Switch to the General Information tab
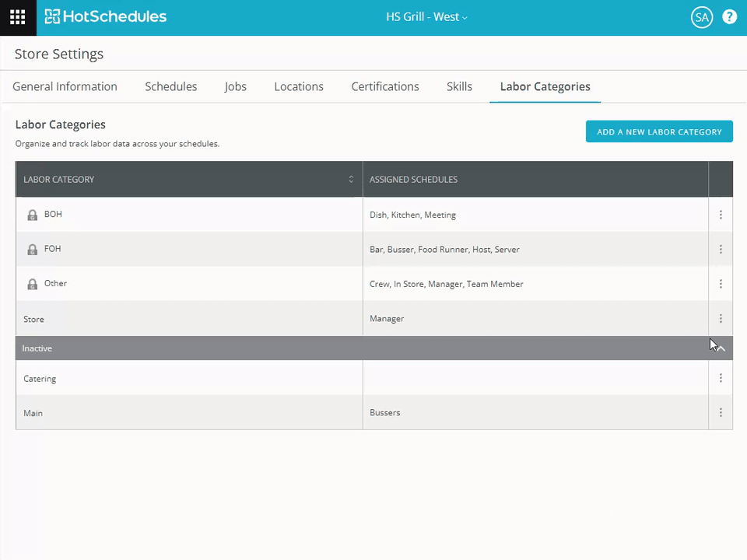 [65, 86]
